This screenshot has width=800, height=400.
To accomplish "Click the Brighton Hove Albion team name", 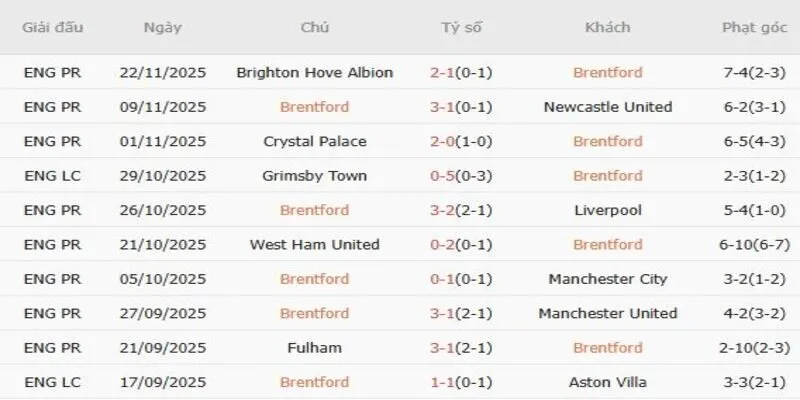I will click(x=315, y=72).
